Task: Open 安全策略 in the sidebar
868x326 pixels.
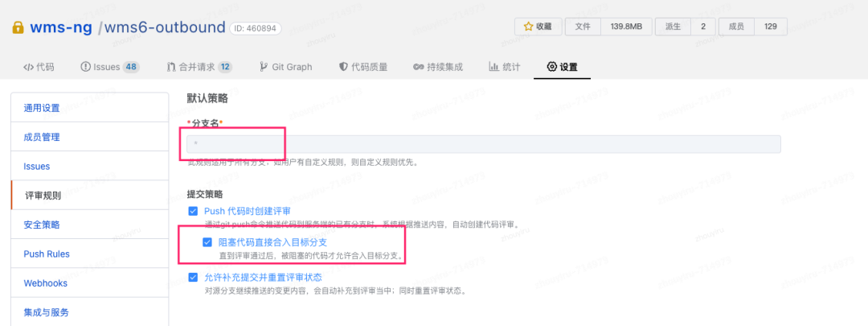Action: coord(90,225)
